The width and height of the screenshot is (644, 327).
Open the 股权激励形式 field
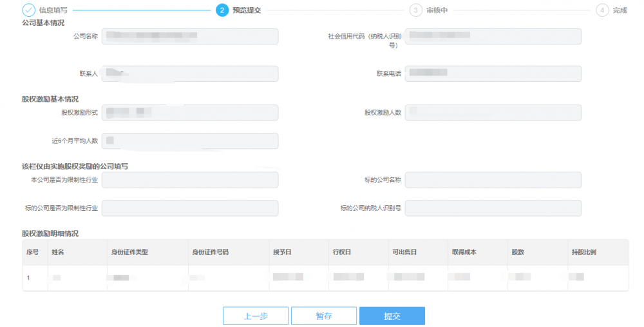click(190, 113)
